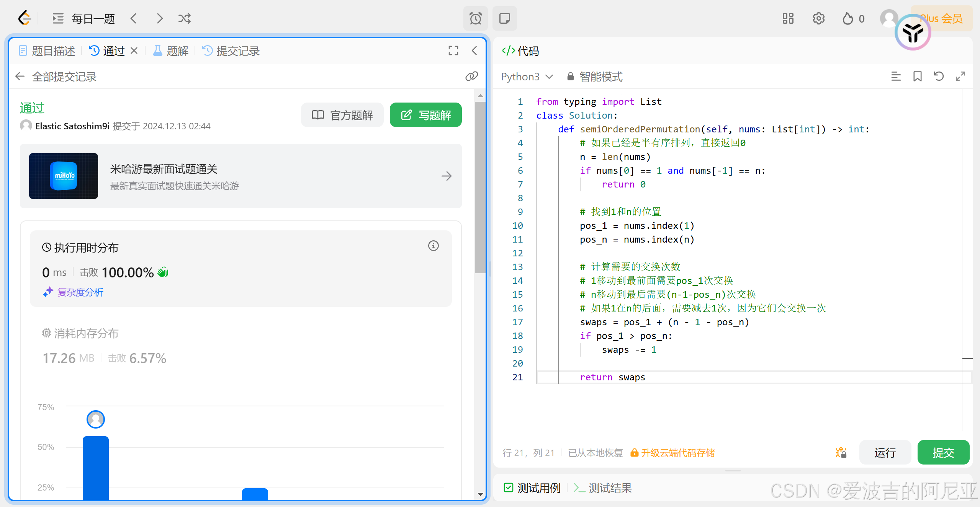Click the bookmark icon in code editor
The image size is (980, 507).
[917, 77]
